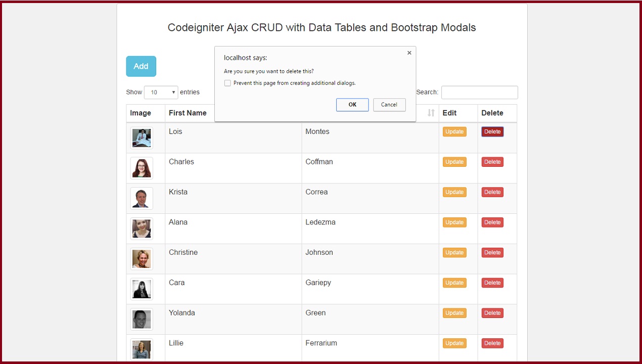Select the first name 'Christine'
This screenshot has height=364, width=642.
point(183,252)
